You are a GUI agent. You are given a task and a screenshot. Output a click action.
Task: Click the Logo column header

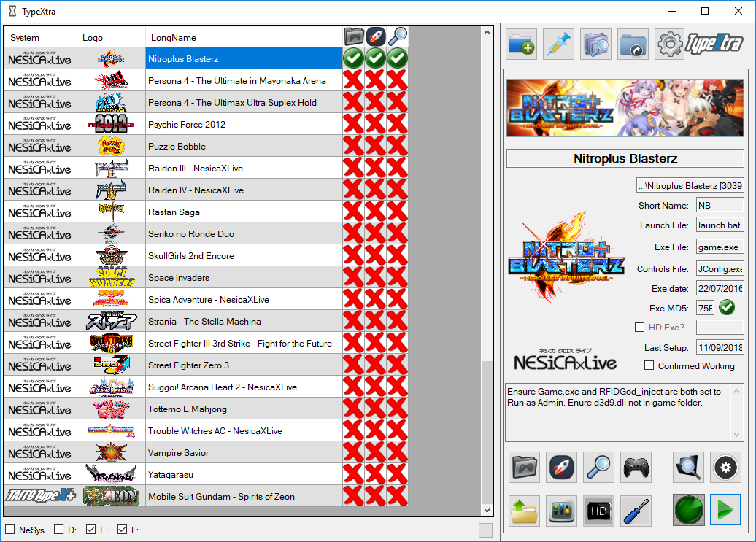[x=112, y=37]
